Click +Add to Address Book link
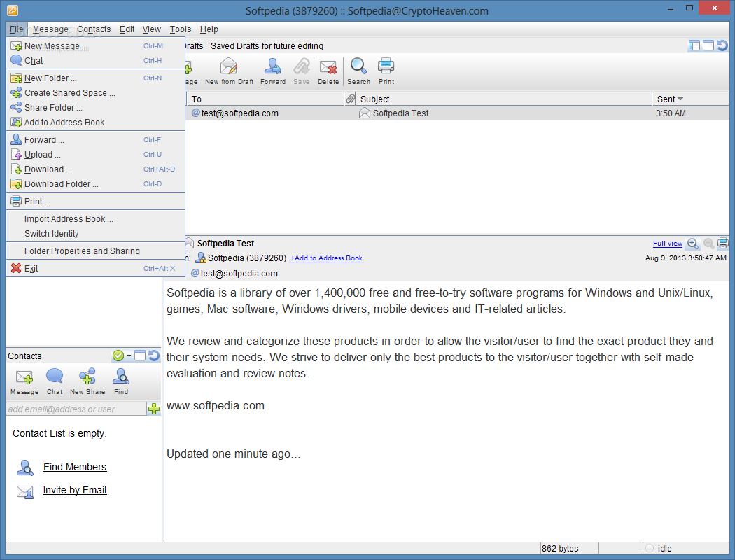 coord(326,258)
